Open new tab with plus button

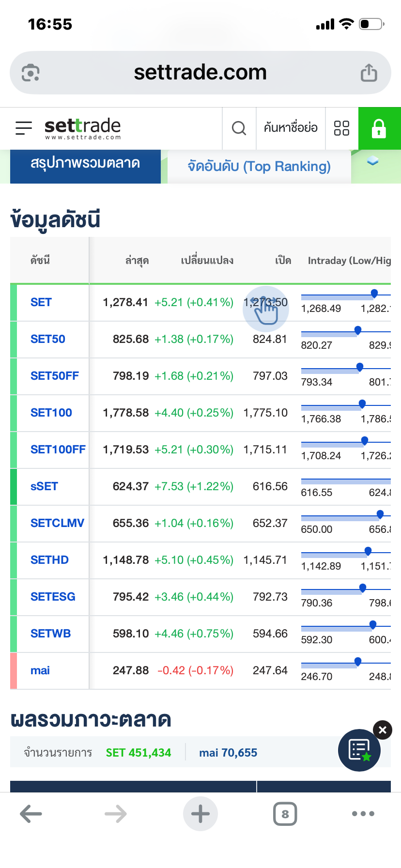(x=200, y=814)
